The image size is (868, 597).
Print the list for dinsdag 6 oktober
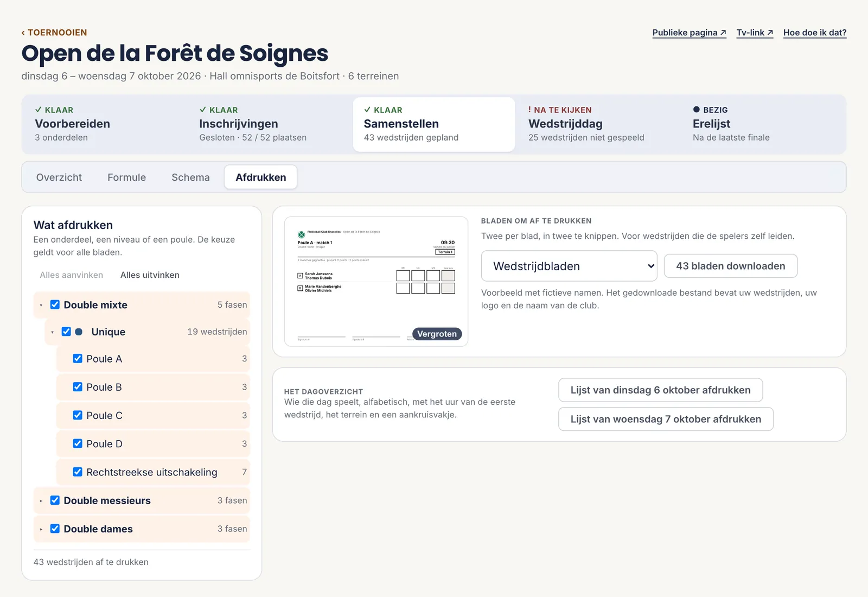[660, 390]
